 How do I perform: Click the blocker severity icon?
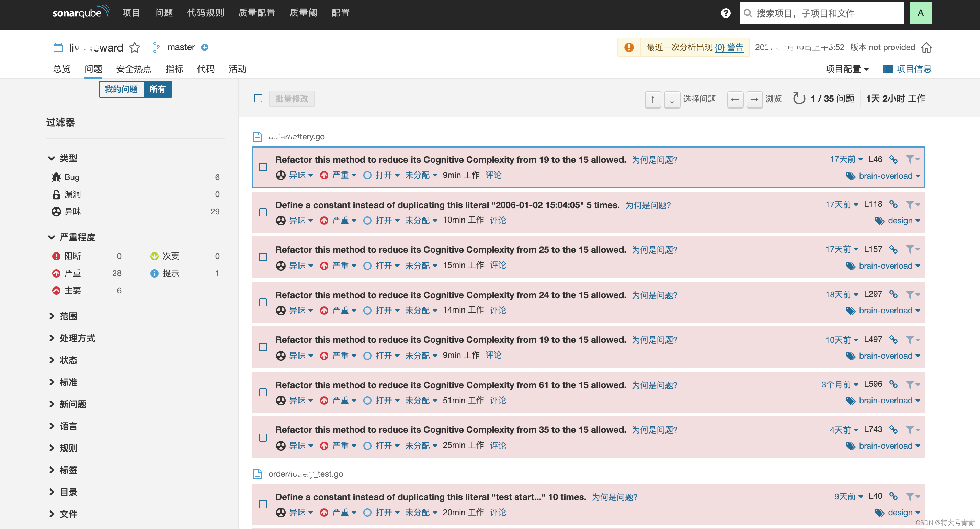tap(56, 256)
